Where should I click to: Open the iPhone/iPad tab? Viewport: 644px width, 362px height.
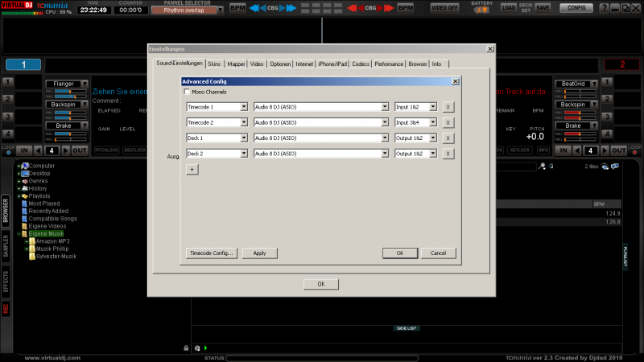332,64
